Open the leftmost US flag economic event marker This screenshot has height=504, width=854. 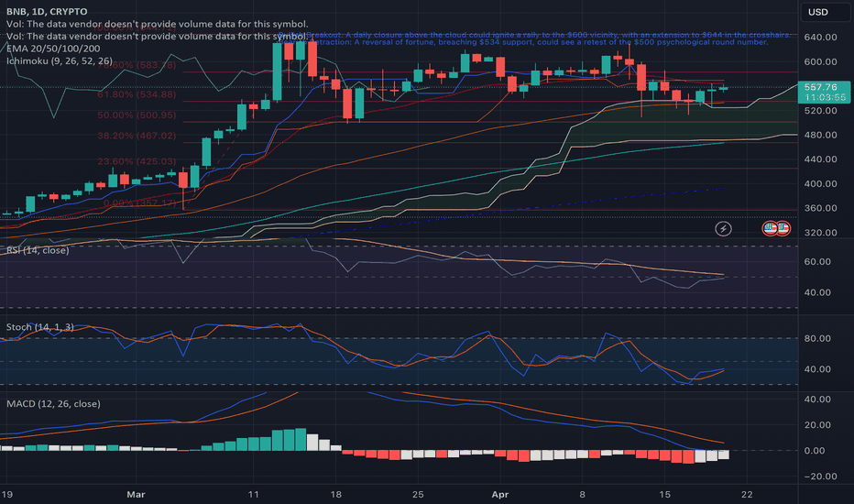coord(770,228)
